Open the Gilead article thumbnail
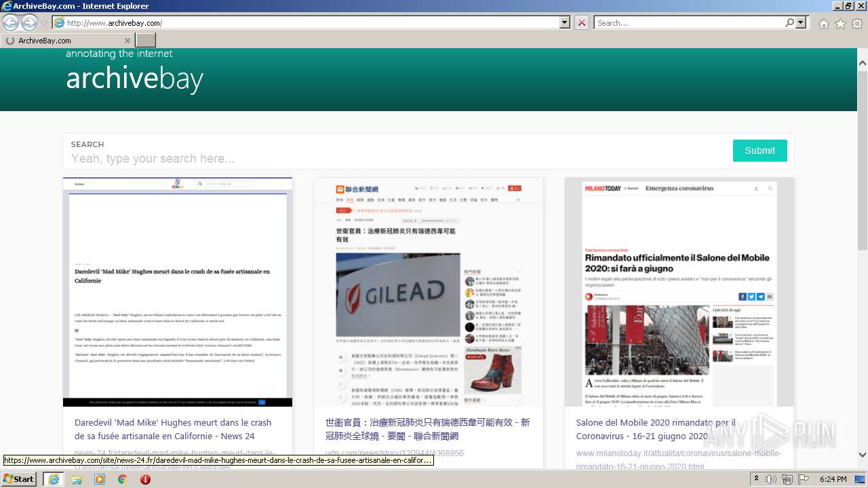This screenshot has height=488, width=868. click(x=429, y=292)
